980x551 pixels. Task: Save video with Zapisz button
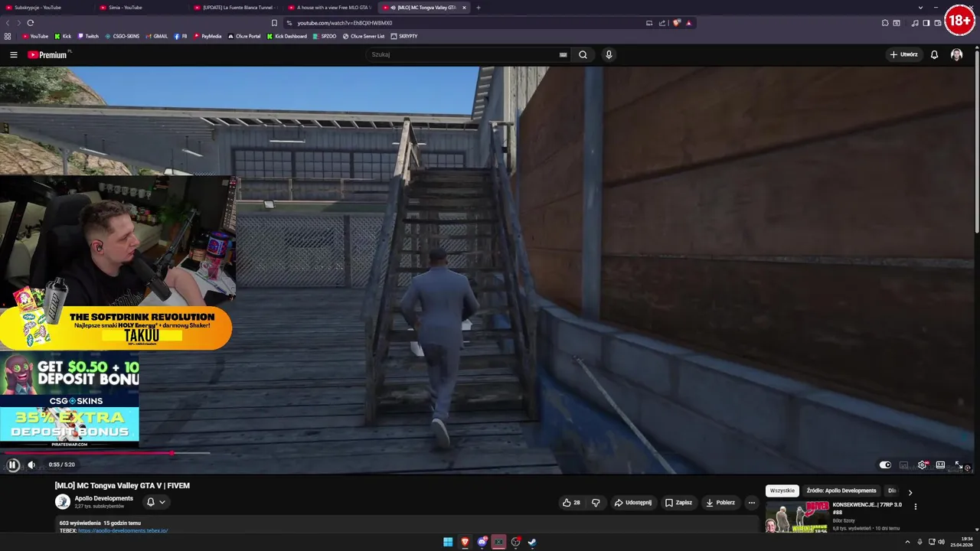click(678, 503)
